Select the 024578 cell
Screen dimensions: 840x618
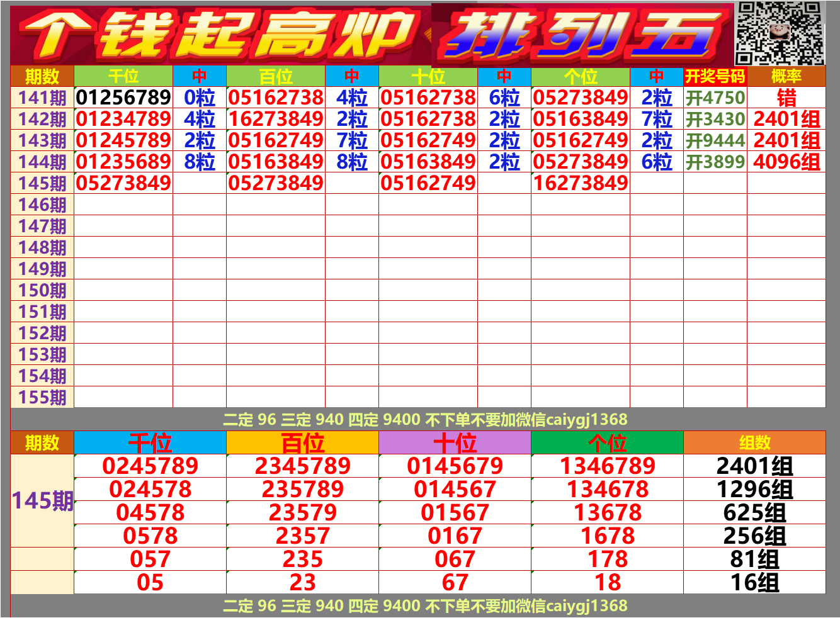click(x=150, y=489)
